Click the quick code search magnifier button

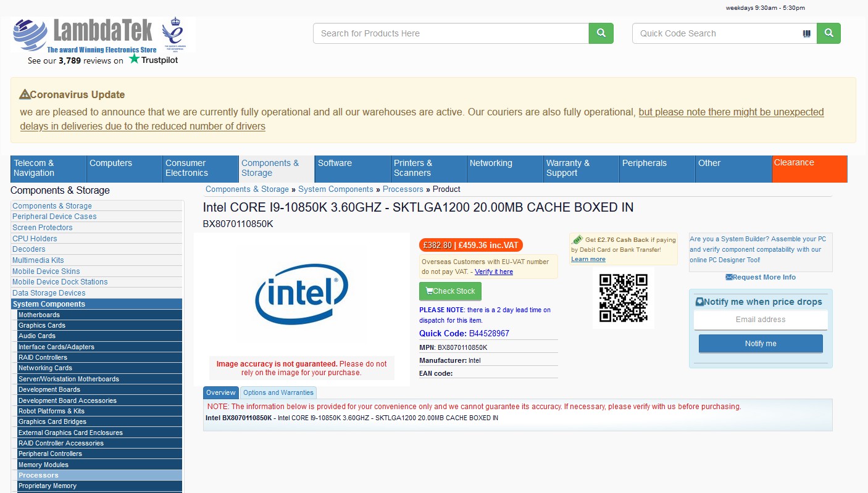click(828, 33)
